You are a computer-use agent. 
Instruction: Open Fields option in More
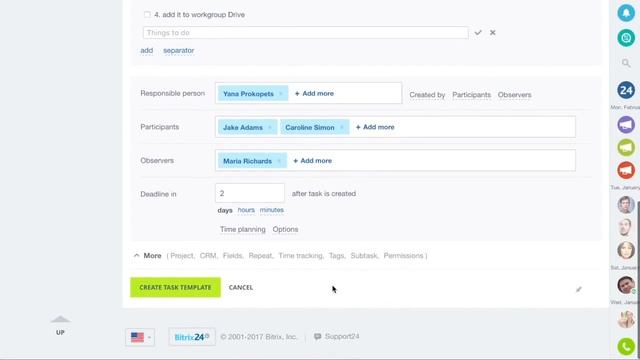coord(233,256)
